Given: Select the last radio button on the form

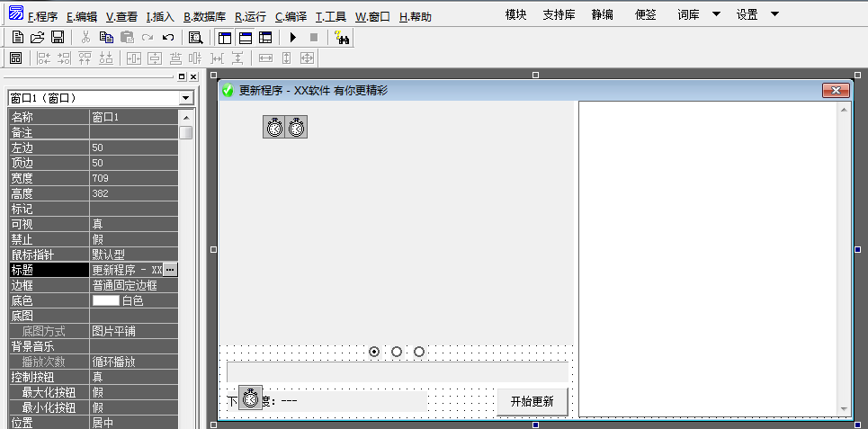Looking at the screenshot, I should coord(419,352).
